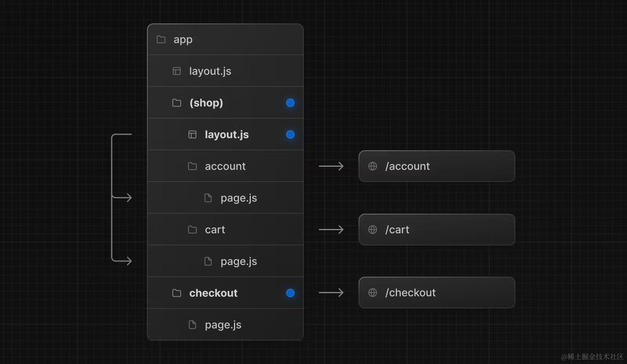
Task: Click the bold layout.js layout icon
Action: click(192, 135)
